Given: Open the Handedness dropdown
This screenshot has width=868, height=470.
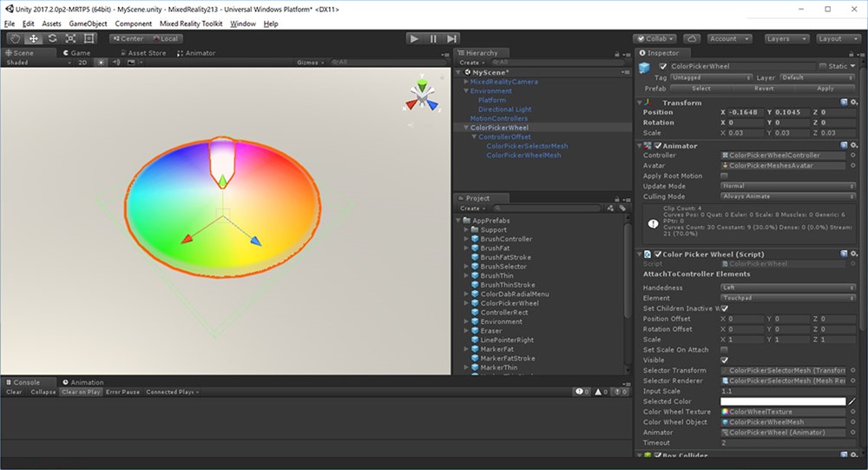Looking at the screenshot, I should pyautogui.click(x=787, y=288).
